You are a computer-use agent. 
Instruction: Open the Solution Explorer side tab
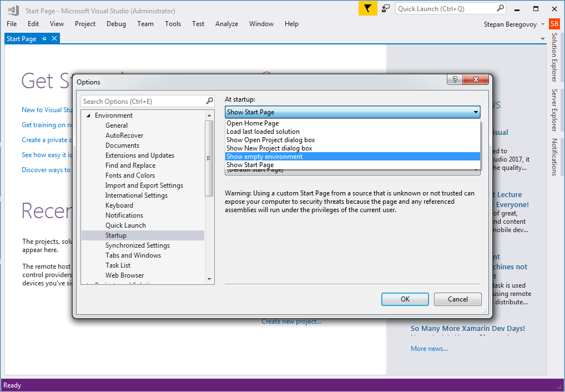[554, 57]
